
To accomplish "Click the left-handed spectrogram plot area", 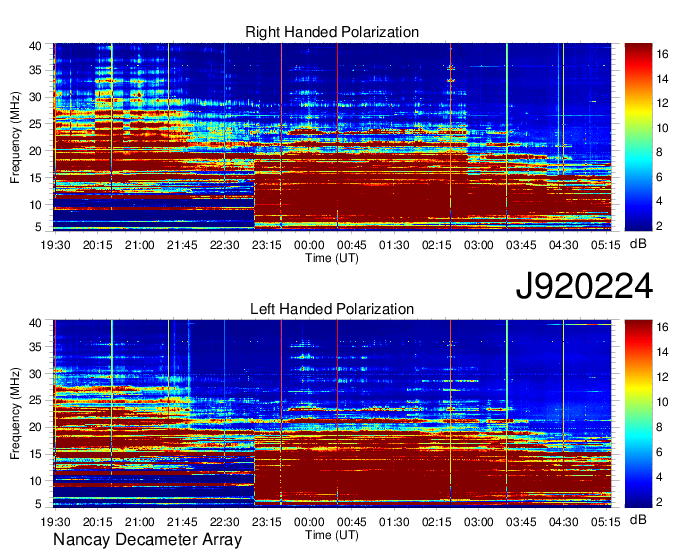I will pyautogui.click(x=332, y=413).
